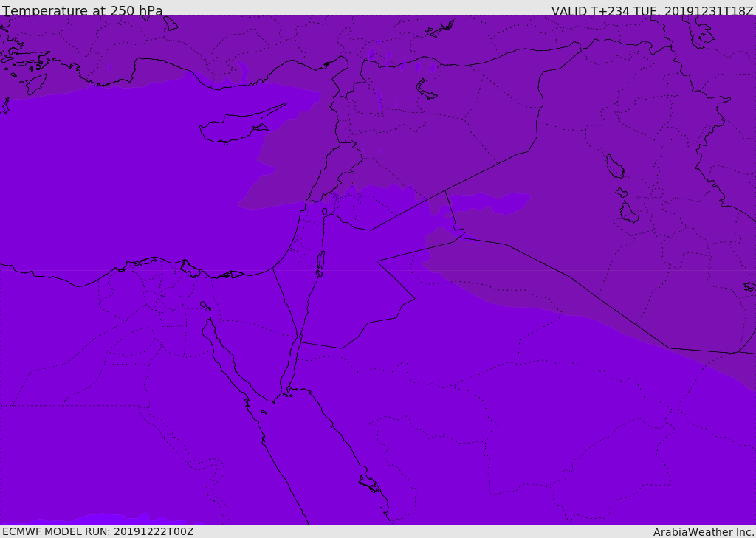Click the 'VALID T+234 TUE. 20191231T18Z' label
Screen dimensions: 756x538
[x=652, y=10]
